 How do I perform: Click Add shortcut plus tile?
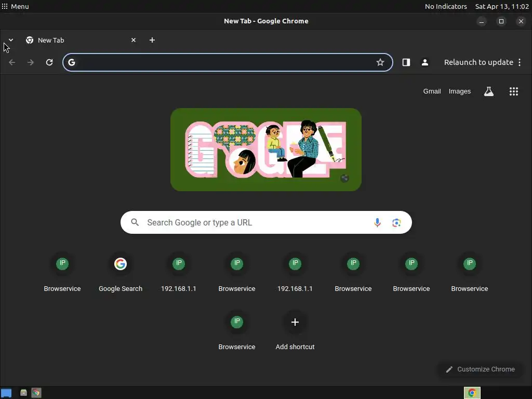[295, 331]
